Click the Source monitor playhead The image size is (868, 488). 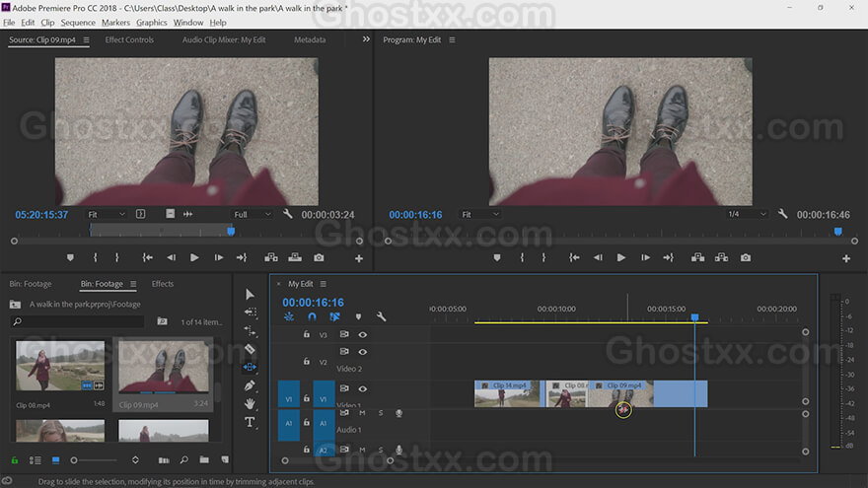click(x=231, y=231)
